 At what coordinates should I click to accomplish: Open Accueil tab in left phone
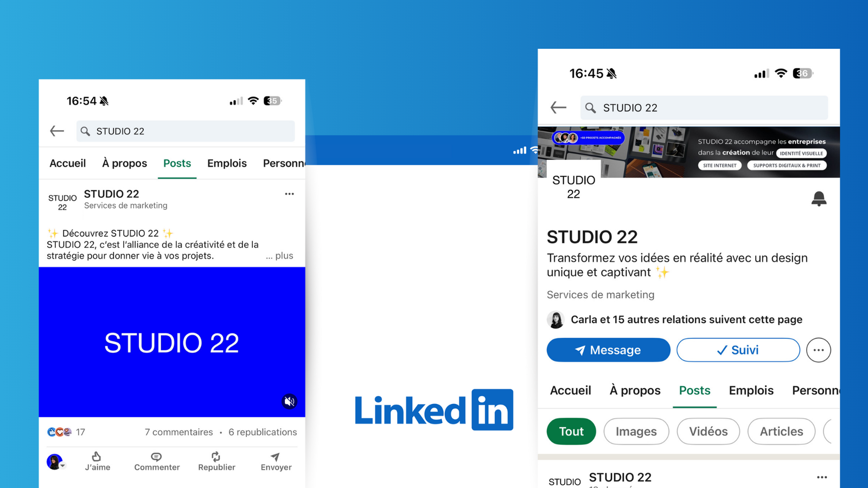coord(68,163)
